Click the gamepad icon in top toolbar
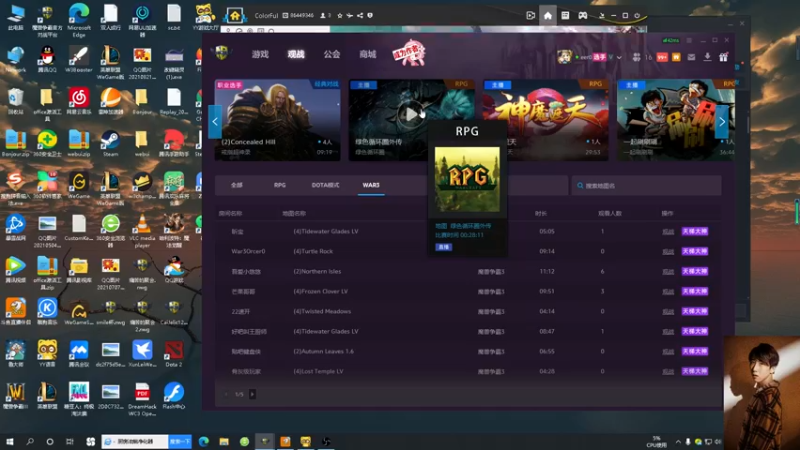This screenshot has height=450, width=800. click(x=582, y=15)
